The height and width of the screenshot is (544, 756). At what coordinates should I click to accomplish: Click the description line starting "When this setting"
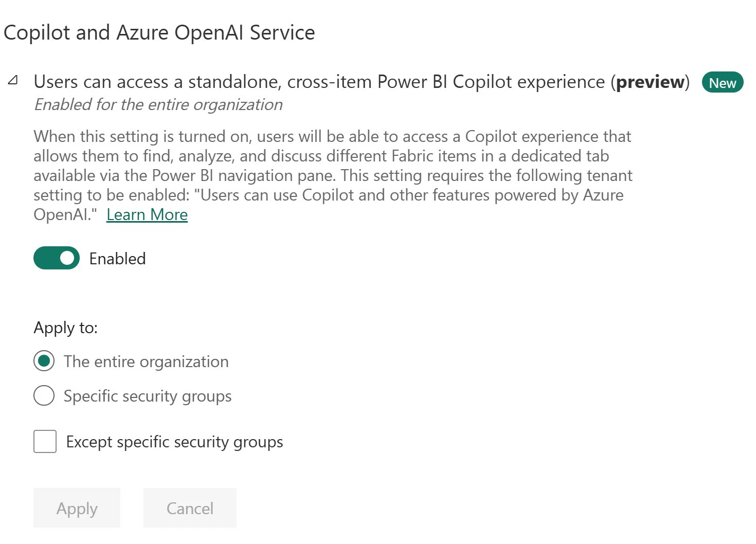coord(332,136)
